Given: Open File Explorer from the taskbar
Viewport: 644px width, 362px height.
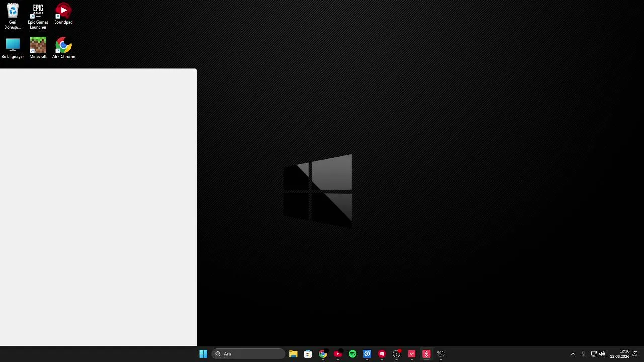Looking at the screenshot, I should pyautogui.click(x=293, y=354).
